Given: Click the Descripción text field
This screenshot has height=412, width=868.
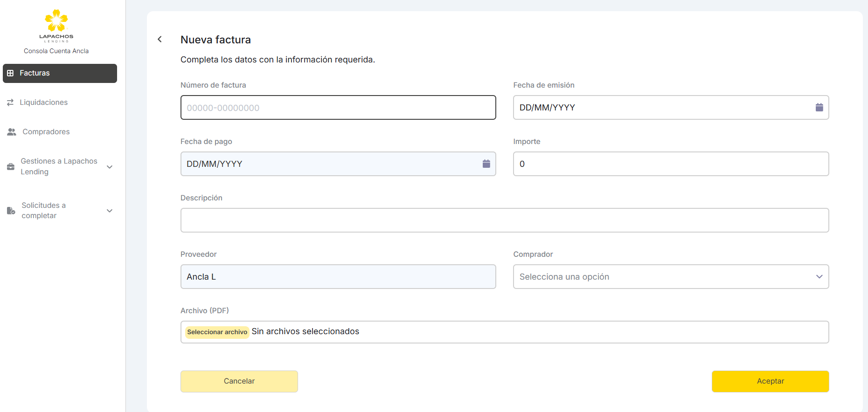Looking at the screenshot, I should [504, 220].
